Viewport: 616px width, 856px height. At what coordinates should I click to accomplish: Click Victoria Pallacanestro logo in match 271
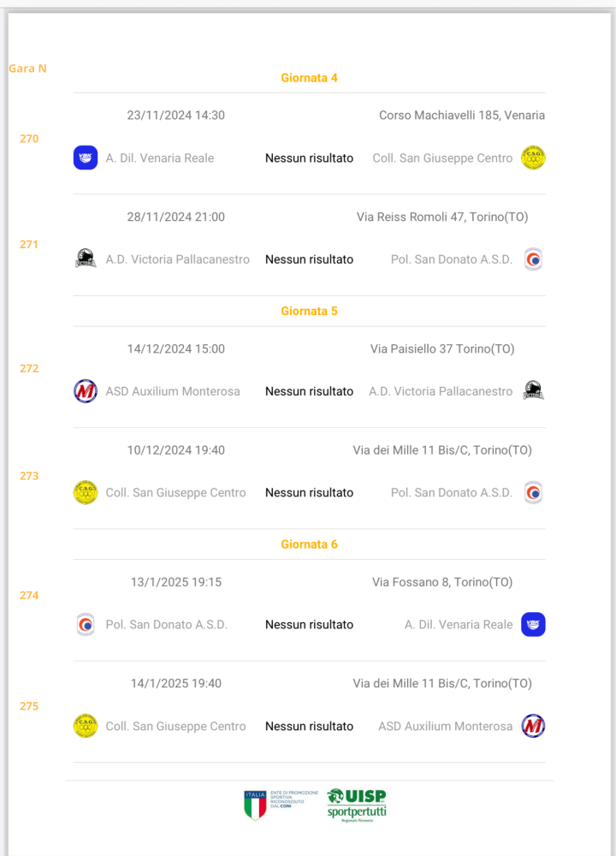86,259
